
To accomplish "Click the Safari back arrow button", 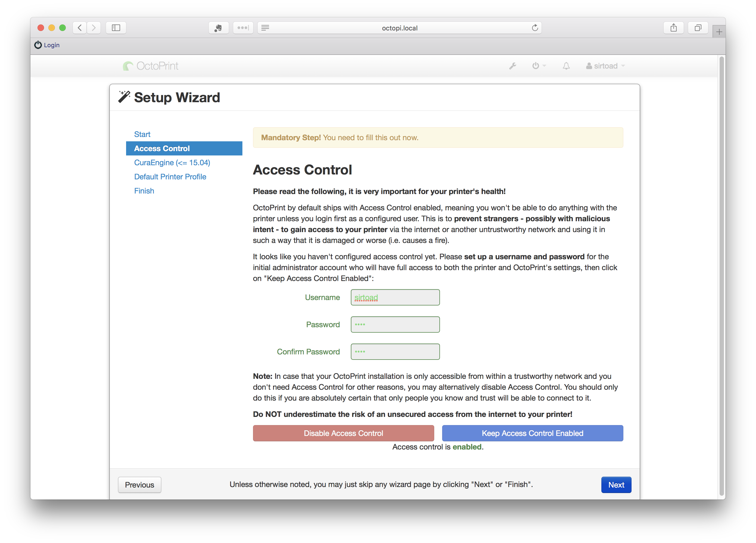I will 80,28.
